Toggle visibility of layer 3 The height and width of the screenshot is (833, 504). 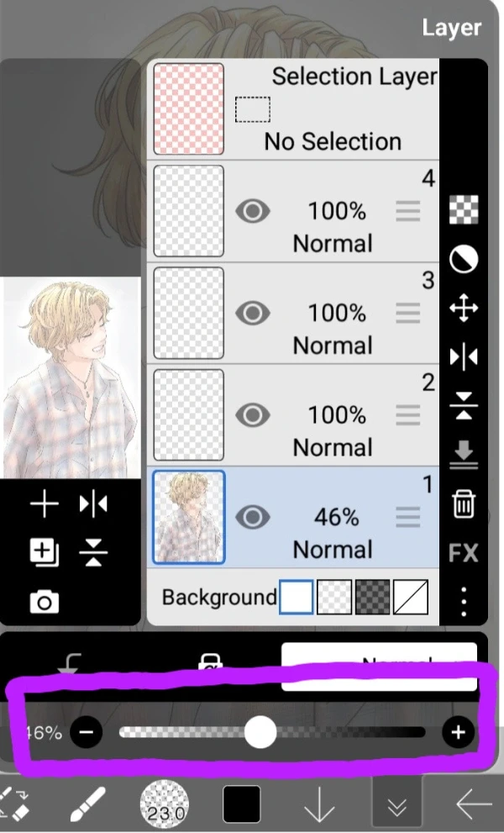click(253, 313)
